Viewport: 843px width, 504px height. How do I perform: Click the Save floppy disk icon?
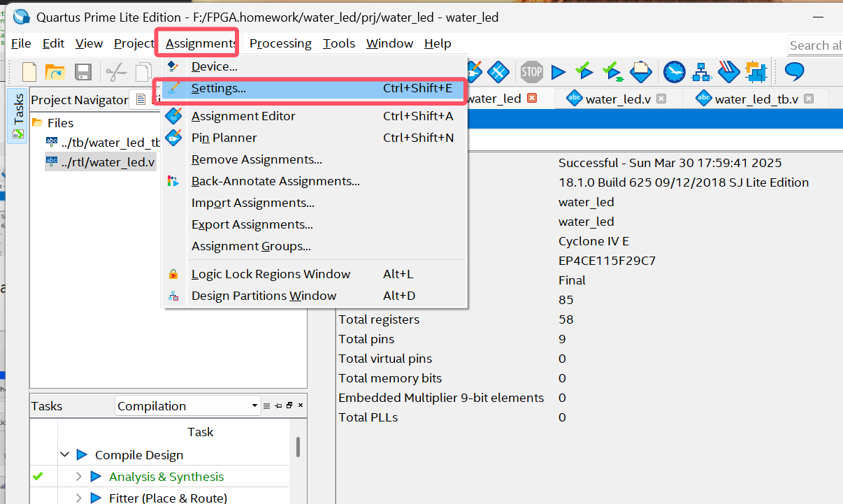[83, 71]
